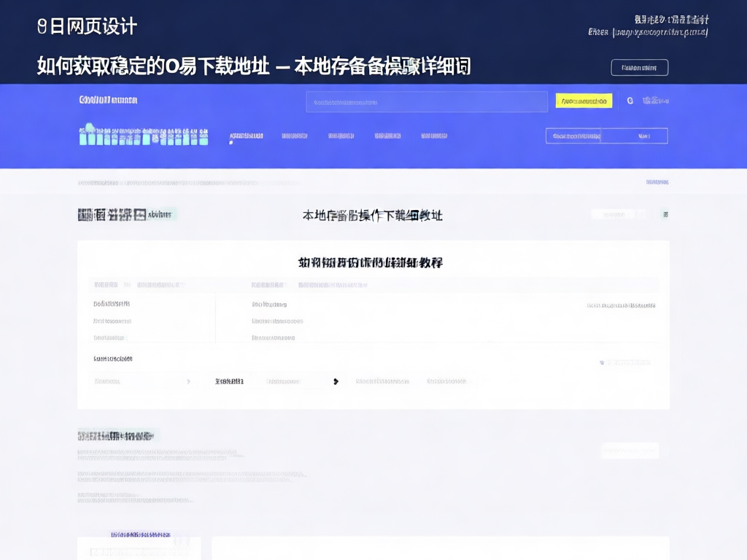Click the black arrow icon in the card's bottom row
Screen dimensions: 747x560
pos(336,381)
